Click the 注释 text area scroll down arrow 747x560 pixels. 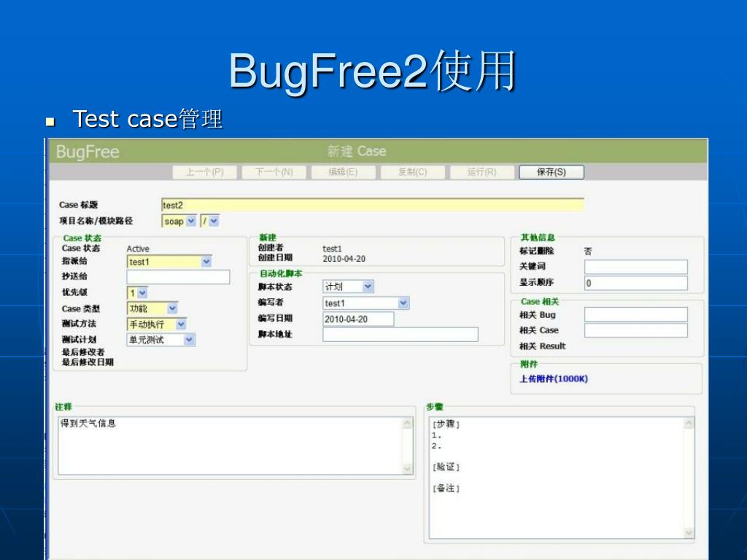click(x=407, y=469)
